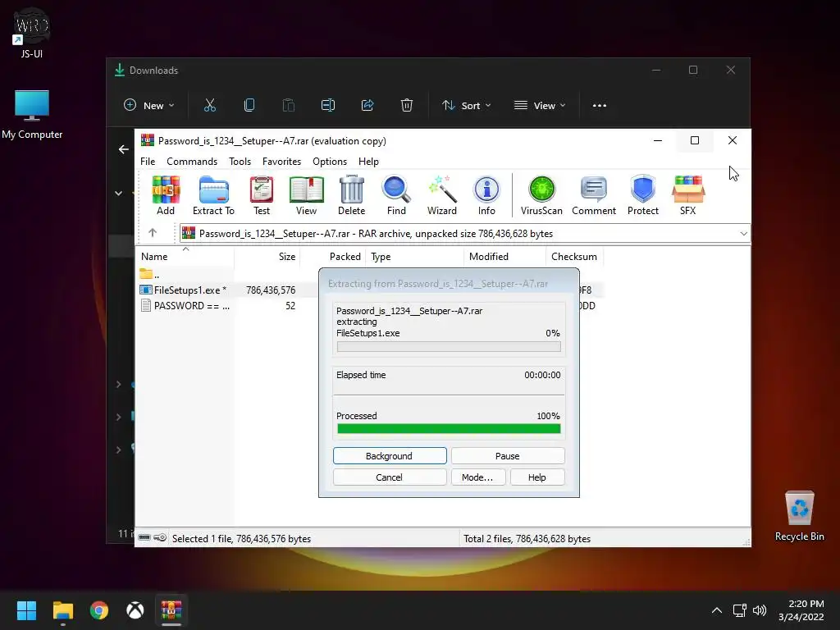Start VirusScan on the archive
This screenshot has height=630, width=840.
(x=541, y=195)
